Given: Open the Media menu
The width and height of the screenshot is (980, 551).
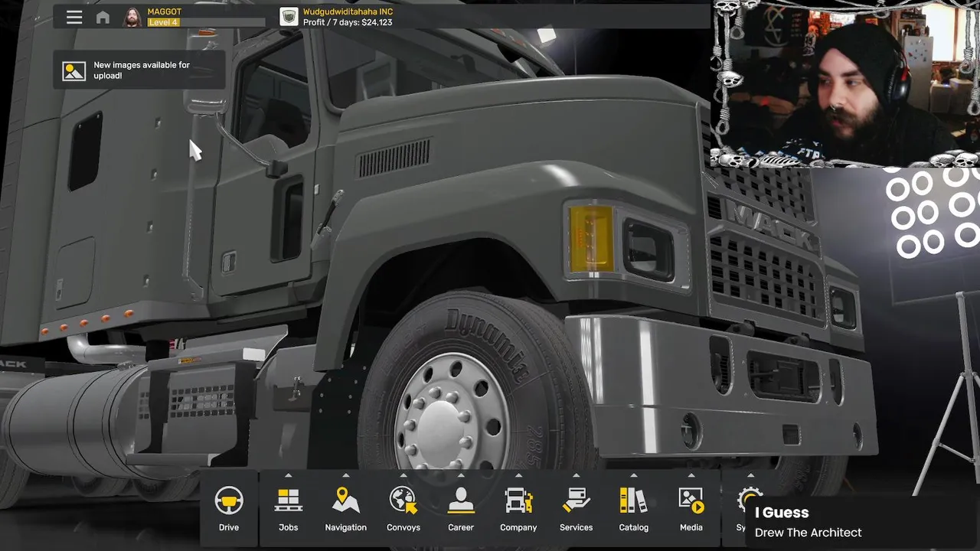Looking at the screenshot, I should [691, 509].
